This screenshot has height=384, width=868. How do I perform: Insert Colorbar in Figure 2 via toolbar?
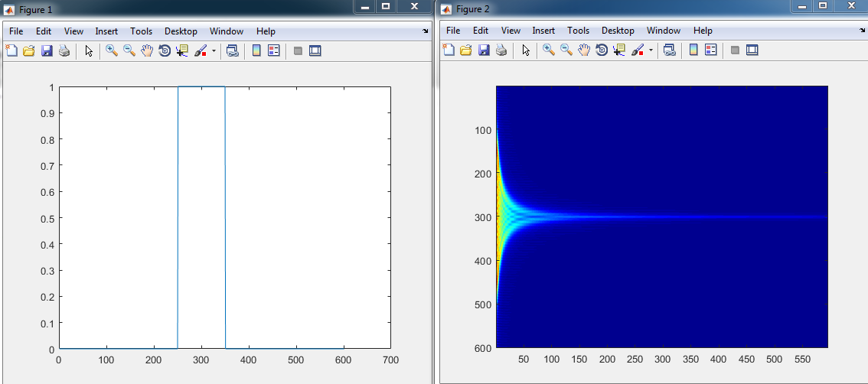pyautogui.click(x=693, y=50)
